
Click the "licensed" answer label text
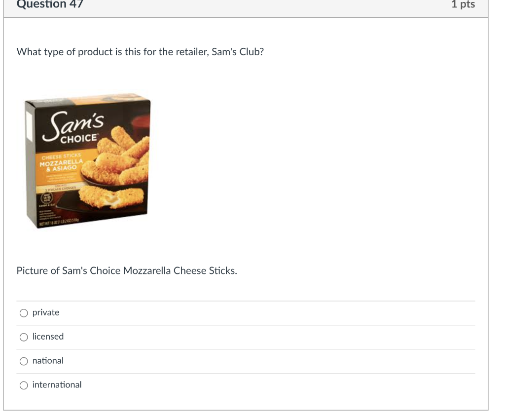(48, 337)
